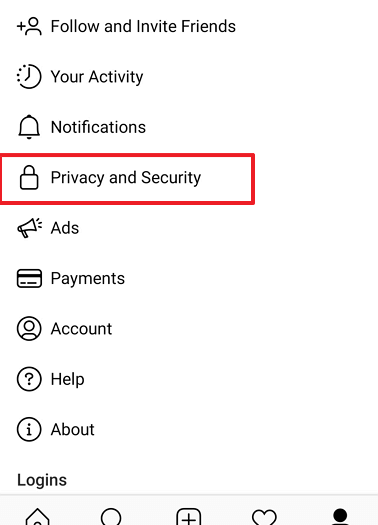Tap the add-person icon for inviting friends
Viewport: 378px width, 525px height.
coord(29,26)
